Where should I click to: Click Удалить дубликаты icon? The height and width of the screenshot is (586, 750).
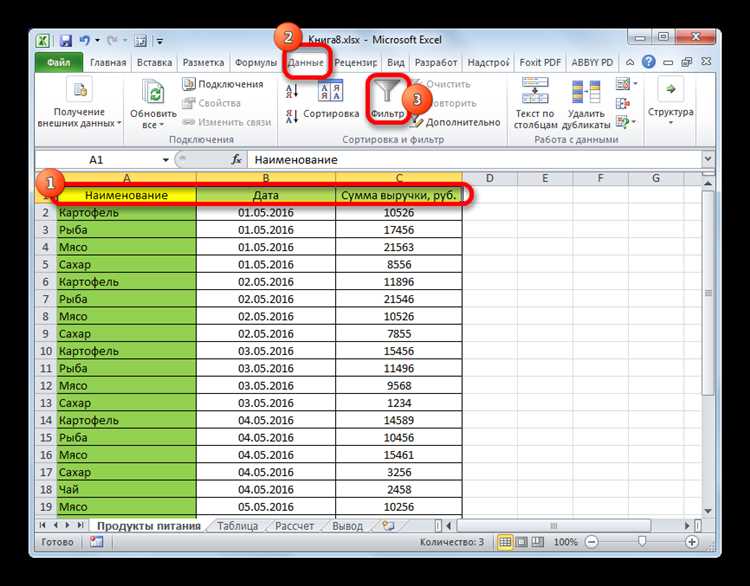pyautogui.click(x=586, y=92)
